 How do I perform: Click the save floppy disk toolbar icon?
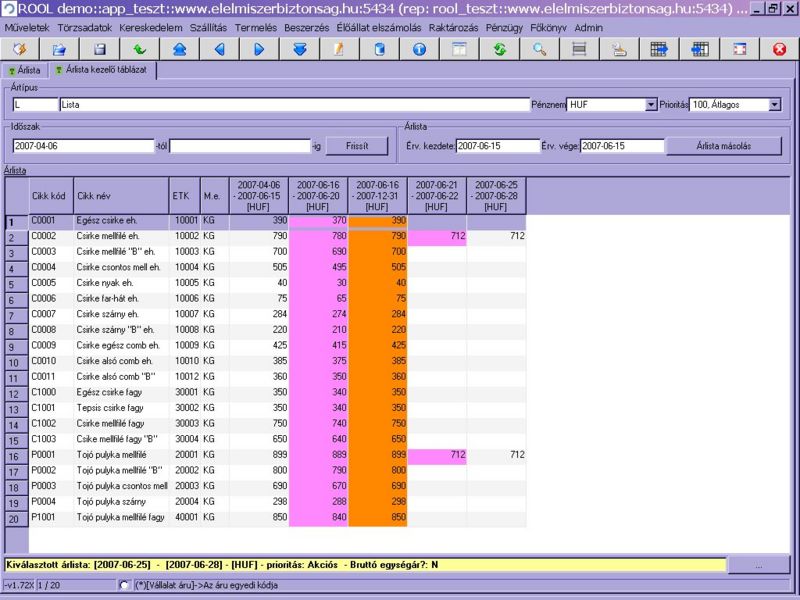99,48
